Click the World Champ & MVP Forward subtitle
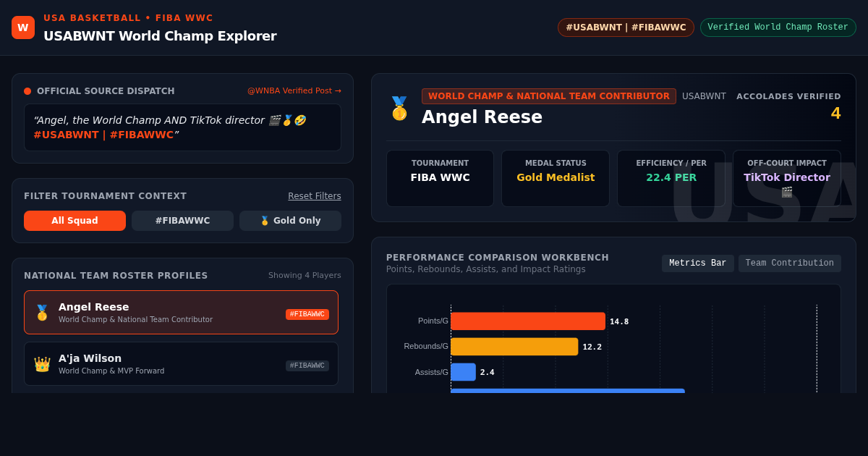The image size is (868, 456). point(111,371)
